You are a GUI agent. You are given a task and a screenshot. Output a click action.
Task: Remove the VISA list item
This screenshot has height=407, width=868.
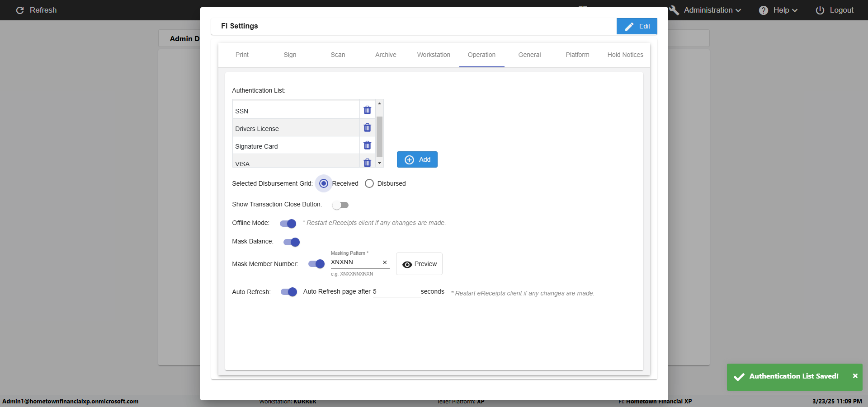[x=367, y=163]
